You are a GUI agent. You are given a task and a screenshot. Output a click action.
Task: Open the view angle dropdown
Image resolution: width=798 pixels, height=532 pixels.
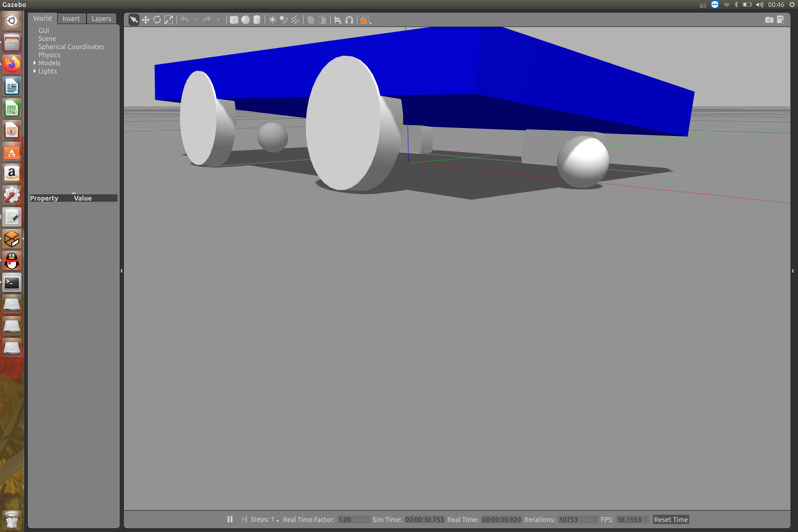coord(365,20)
